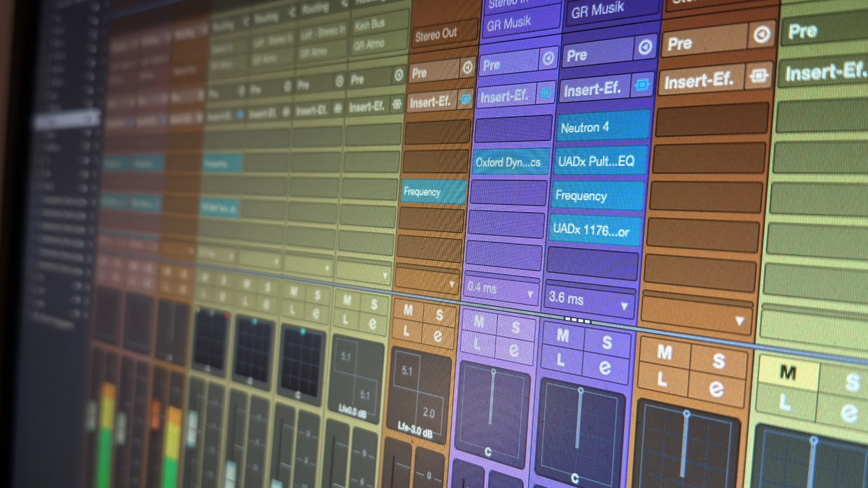Bypass Pre section on 3.6 ms channel
868x488 pixels.
(645, 47)
